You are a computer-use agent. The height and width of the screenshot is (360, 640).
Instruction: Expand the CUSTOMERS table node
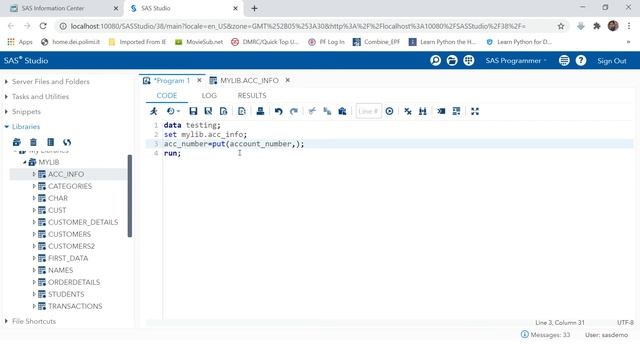[34, 234]
